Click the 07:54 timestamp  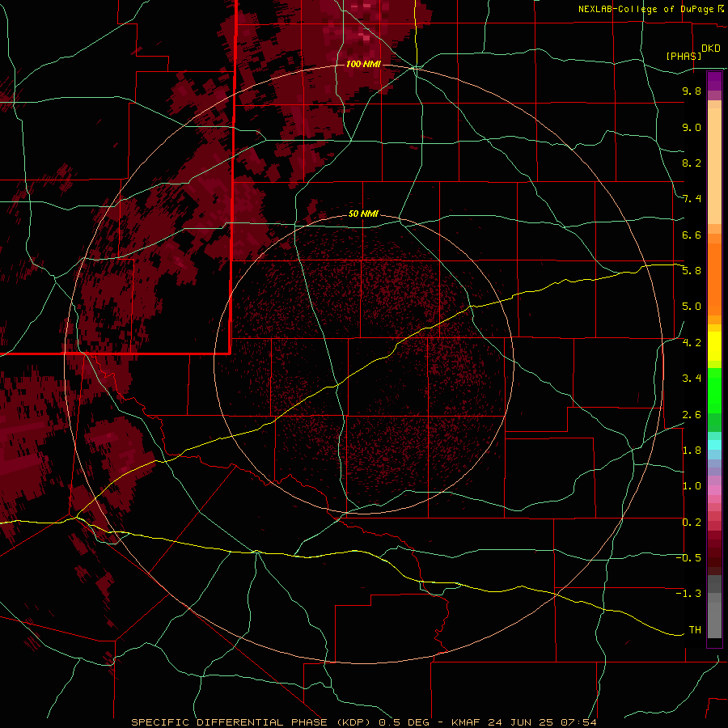(x=580, y=722)
